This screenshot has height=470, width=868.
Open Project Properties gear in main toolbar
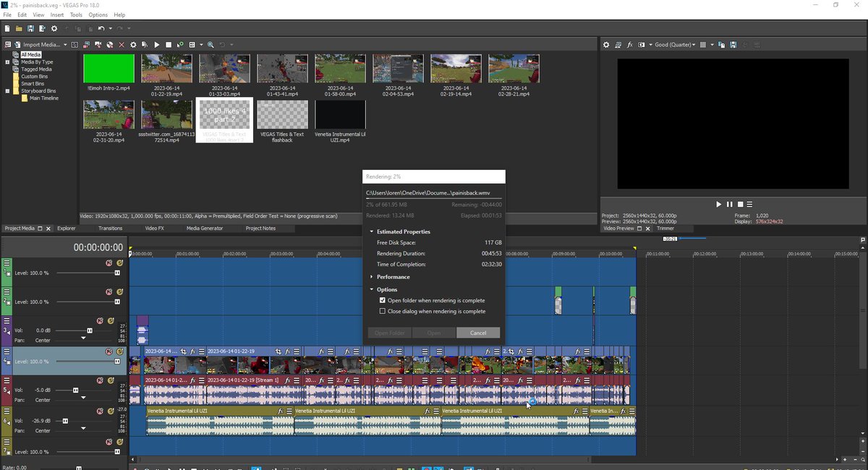pyautogui.click(x=54, y=28)
